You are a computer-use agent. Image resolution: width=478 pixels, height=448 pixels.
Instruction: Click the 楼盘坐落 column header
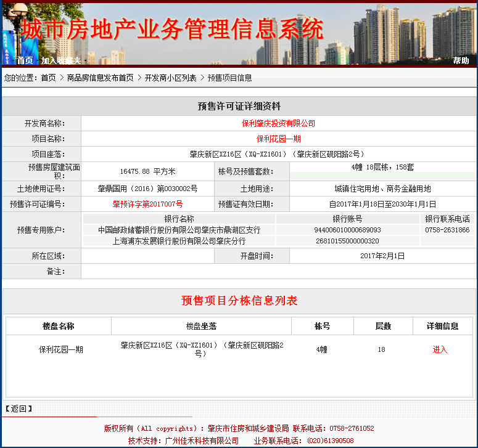(201, 326)
